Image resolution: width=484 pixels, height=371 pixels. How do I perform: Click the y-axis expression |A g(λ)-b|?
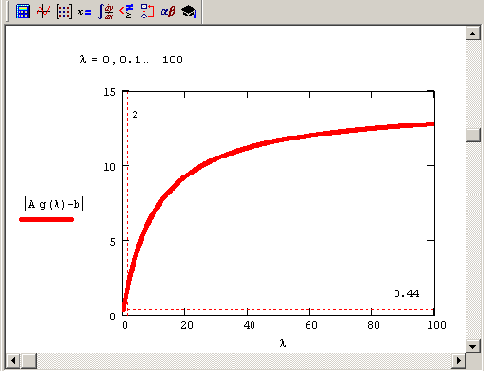(x=54, y=204)
